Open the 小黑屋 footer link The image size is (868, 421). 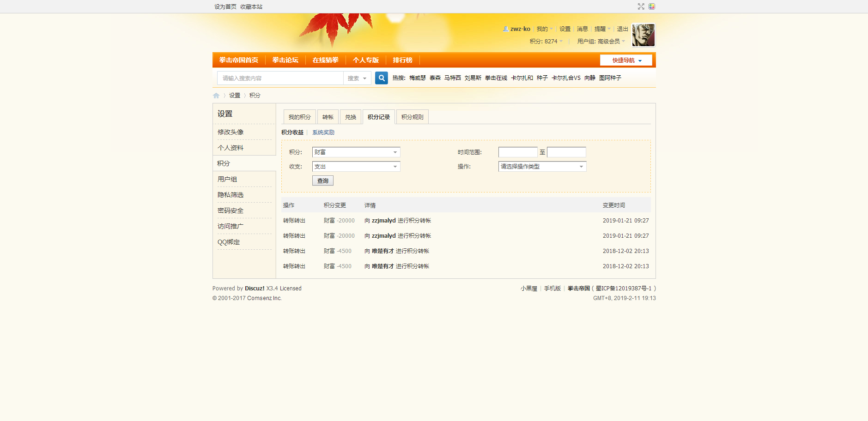click(x=529, y=289)
